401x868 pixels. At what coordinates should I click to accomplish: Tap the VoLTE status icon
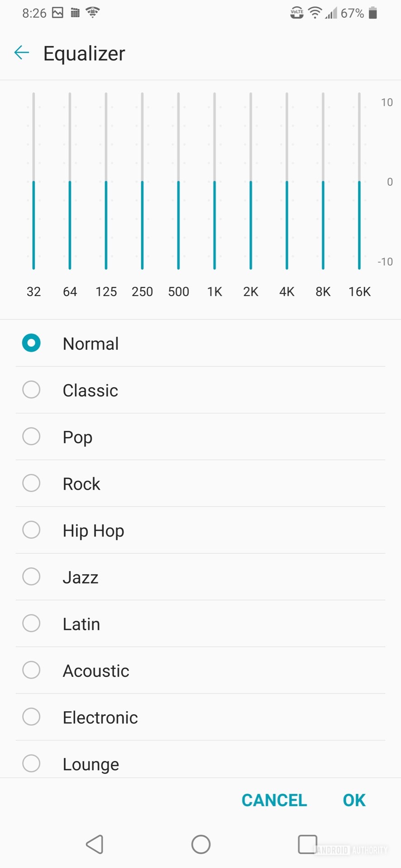[296, 13]
